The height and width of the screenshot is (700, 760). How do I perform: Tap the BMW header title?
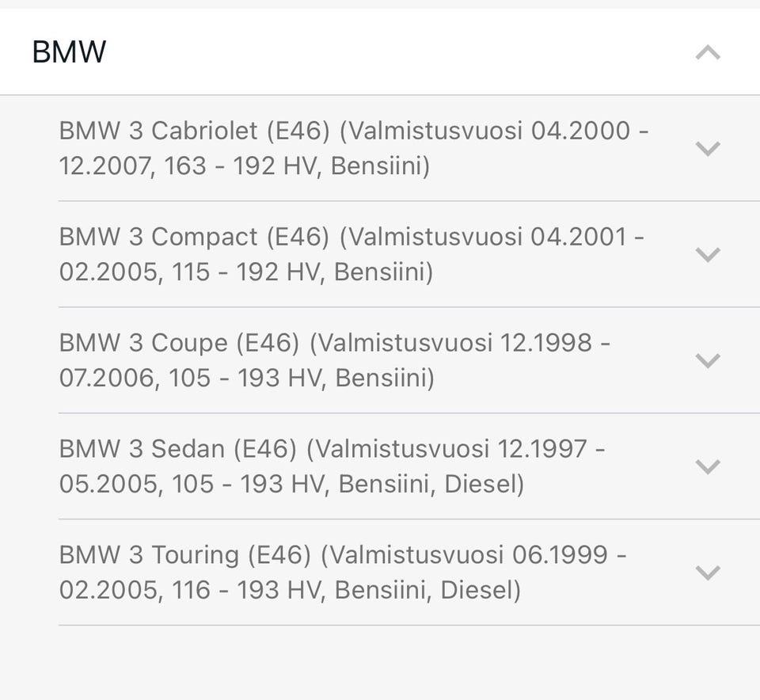(x=69, y=53)
